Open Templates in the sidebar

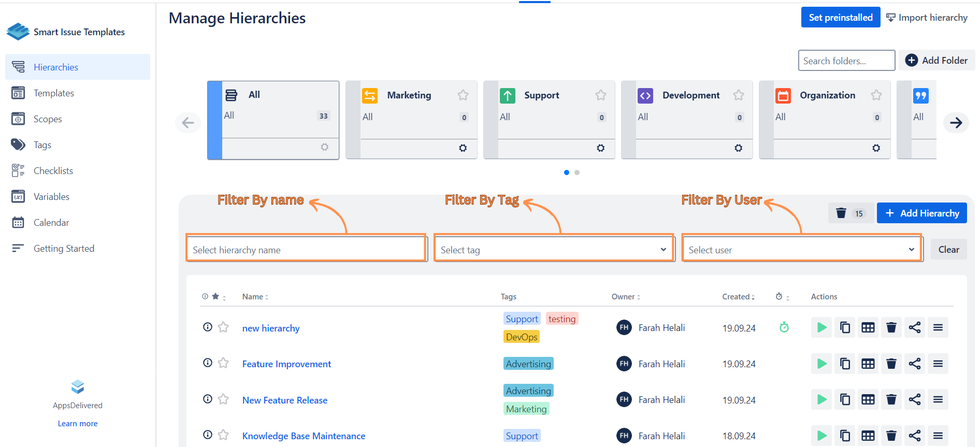54,93
